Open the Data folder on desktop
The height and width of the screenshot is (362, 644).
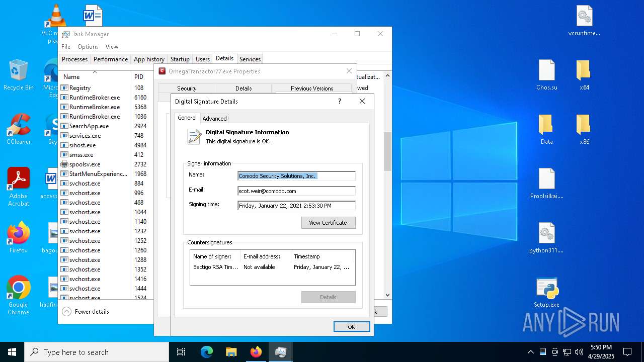(x=547, y=129)
